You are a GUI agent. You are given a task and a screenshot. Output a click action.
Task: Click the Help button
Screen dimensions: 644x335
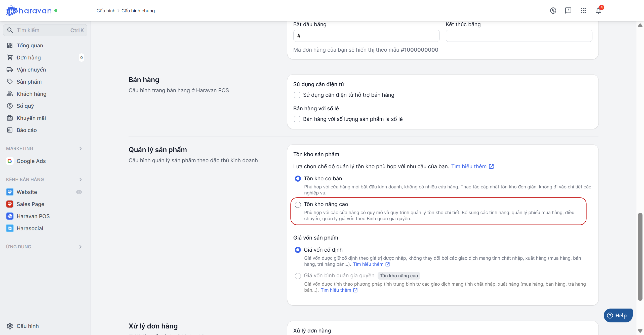(618, 315)
